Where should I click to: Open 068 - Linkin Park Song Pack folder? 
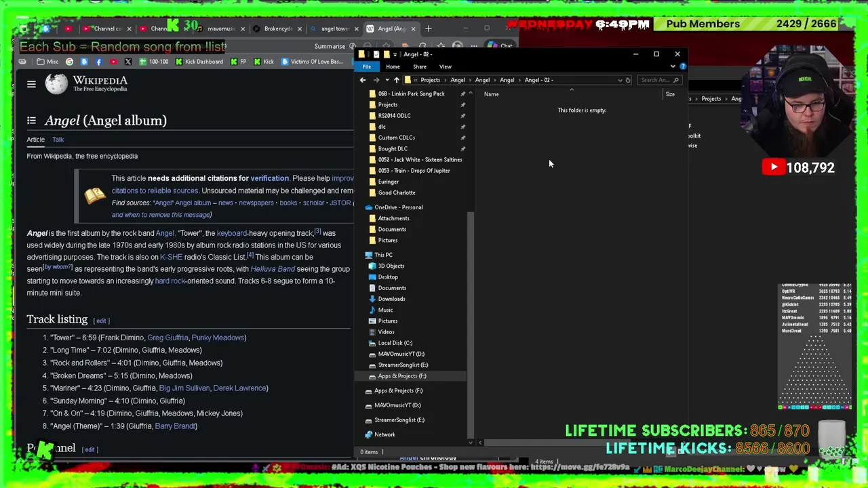412,94
